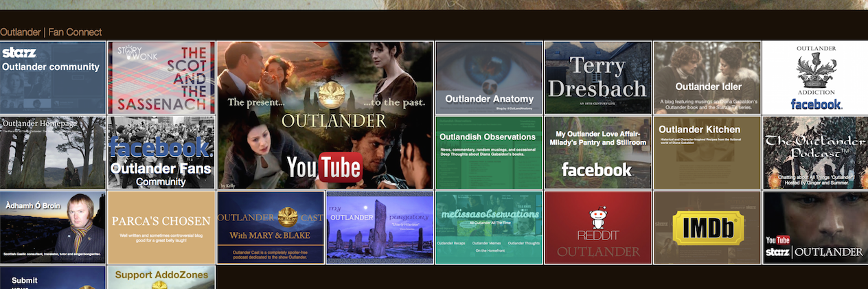Click the Outlander Recaps link
Viewport: 868px width, 289px height.
(x=453, y=243)
